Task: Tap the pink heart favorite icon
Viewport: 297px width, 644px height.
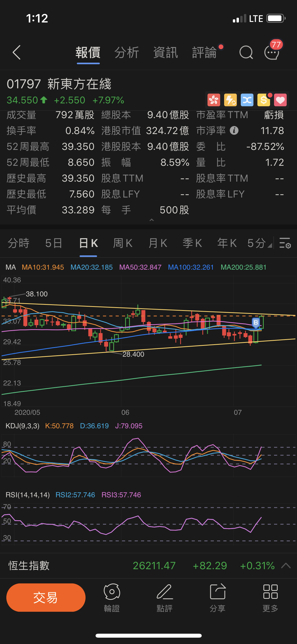Action: [x=280, y=100]
